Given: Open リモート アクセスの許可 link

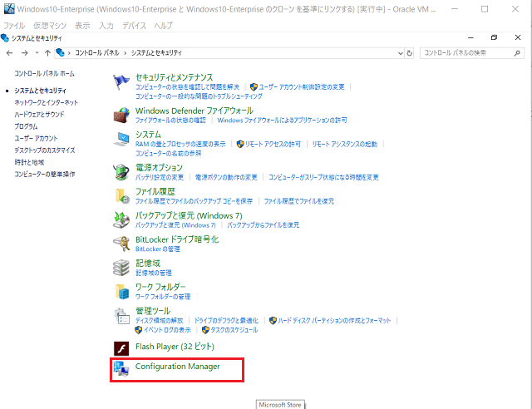Looking at the screenshot, I should point(273,145).
